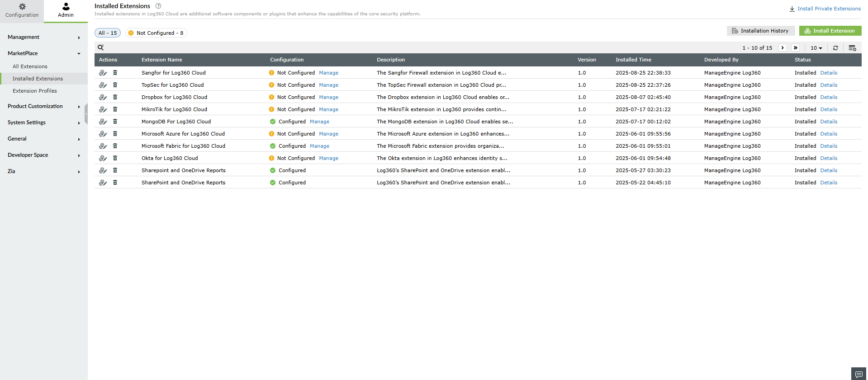Delete the Okta for Log360 Cloud extension
The height and width of the screenshot is (380, 868).
click(x=115, y=158)
